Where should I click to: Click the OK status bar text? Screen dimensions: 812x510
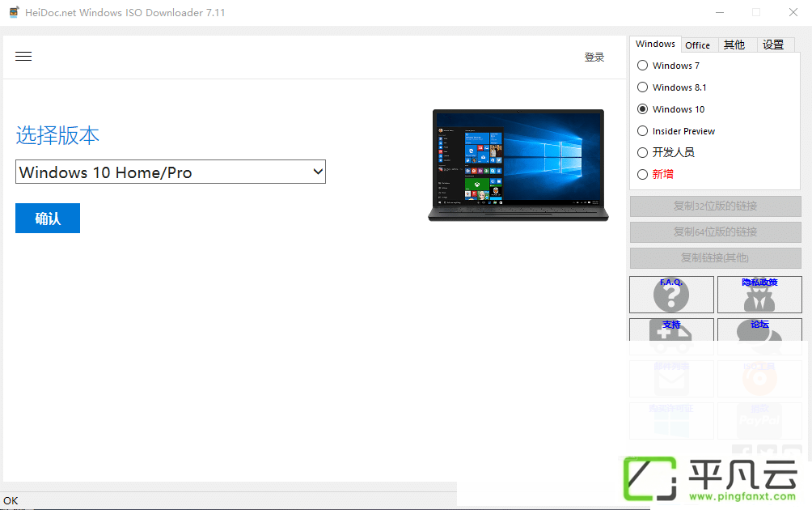click(11, 500)
